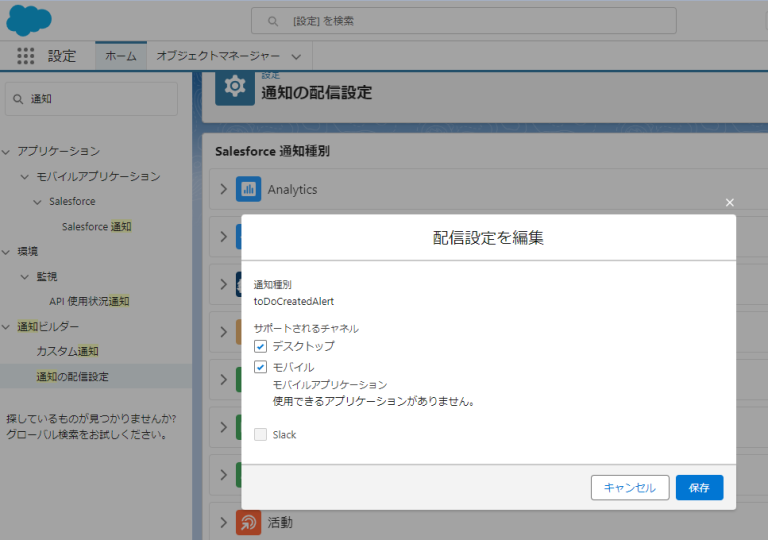Screen dimensions: 768x540
Task: Focus the sidebar quick find field containing 通知
Action: [x=92, y=99]
